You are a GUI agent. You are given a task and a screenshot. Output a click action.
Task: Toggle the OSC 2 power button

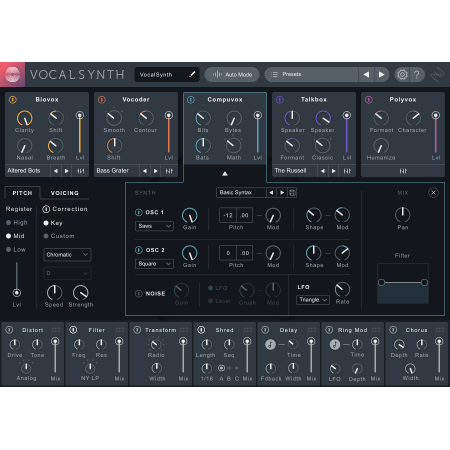tap(138, 250)
